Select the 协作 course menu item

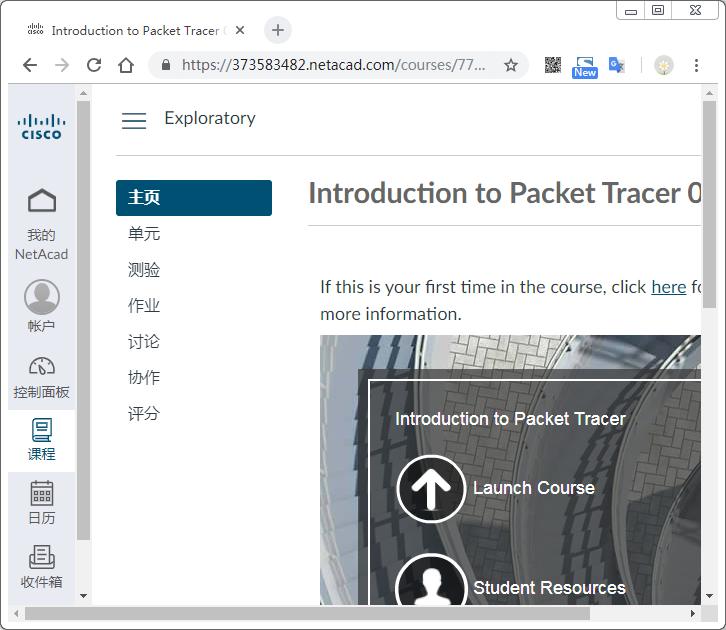[x=144, y=378]
